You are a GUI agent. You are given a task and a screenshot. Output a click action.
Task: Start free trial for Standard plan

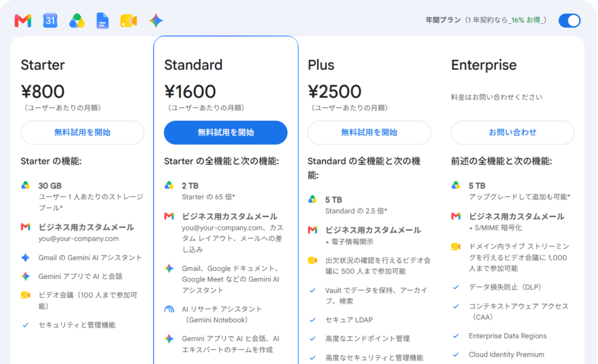coord(226,132)
